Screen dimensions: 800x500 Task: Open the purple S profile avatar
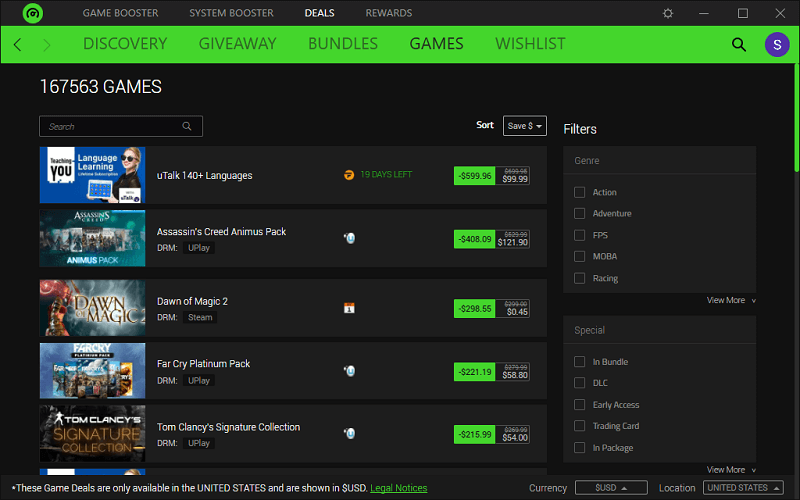tap(777, 44)
